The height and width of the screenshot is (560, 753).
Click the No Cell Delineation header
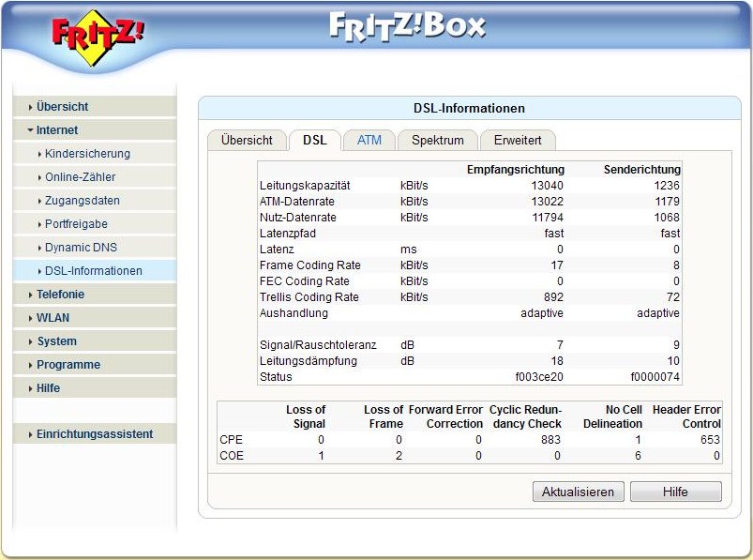coord(612,416)
